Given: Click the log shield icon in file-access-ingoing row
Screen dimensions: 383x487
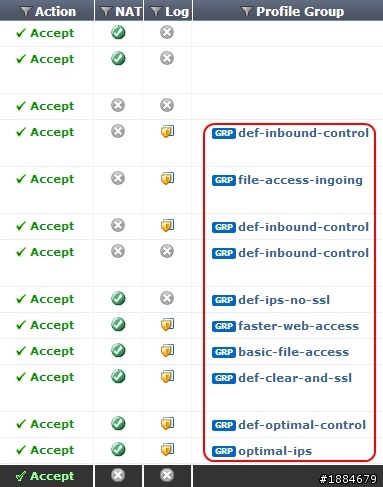Looking at the screenshot, I should click(167, 179).
